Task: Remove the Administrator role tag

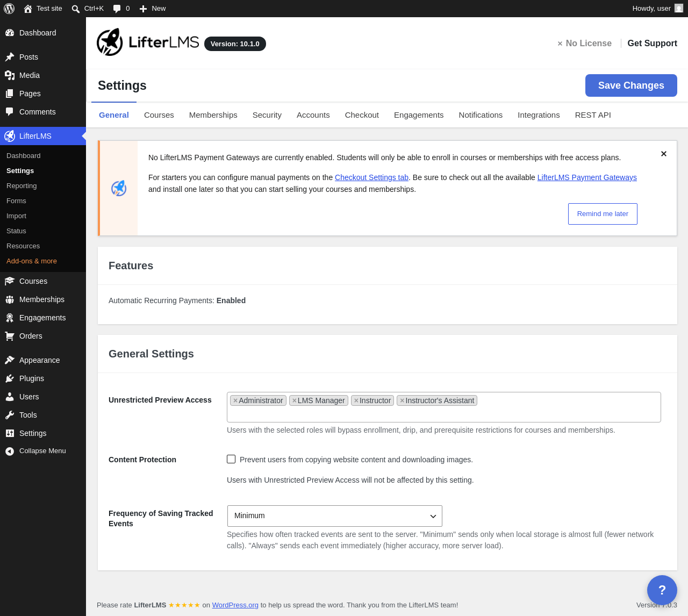Action: point(235,401)
